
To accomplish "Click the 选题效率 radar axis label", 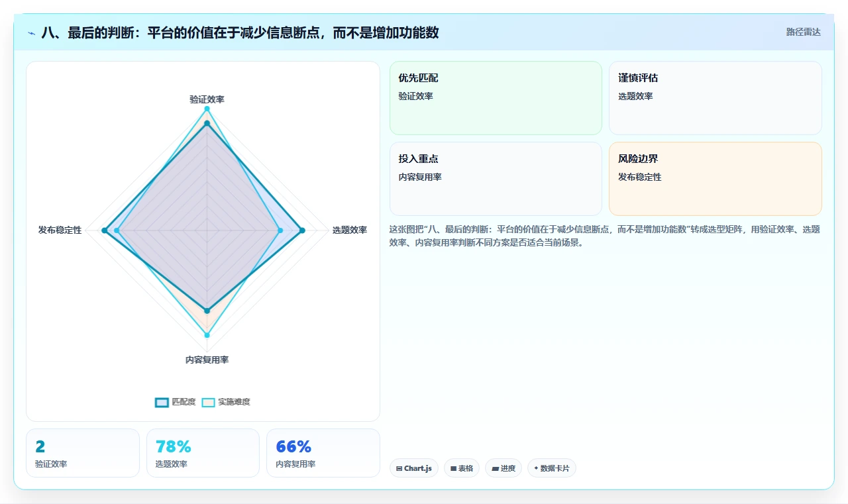I will tap(350, 230).
